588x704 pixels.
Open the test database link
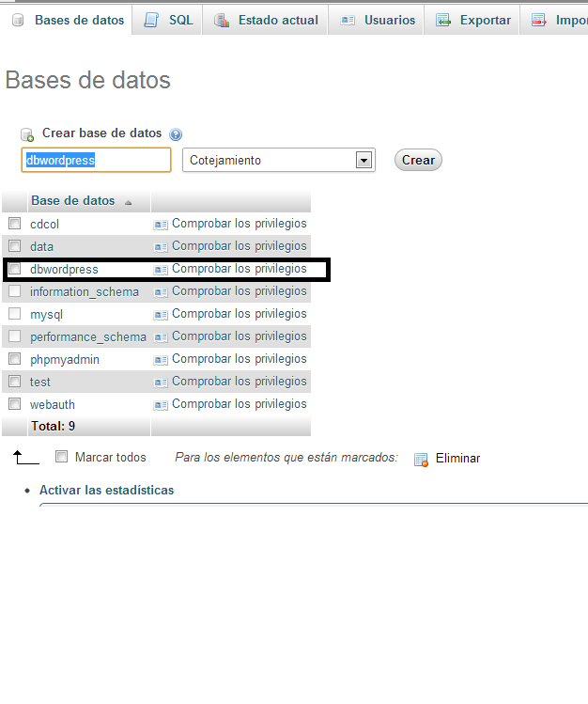39,383
